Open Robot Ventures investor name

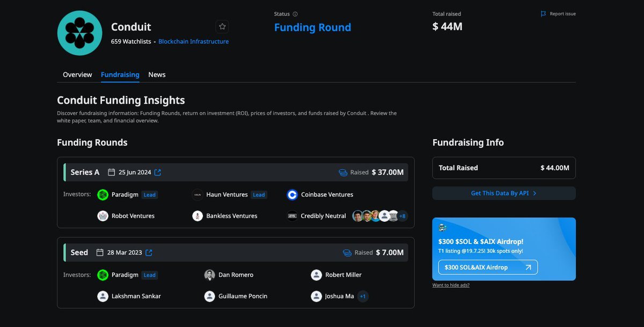[x=133, y=216]
